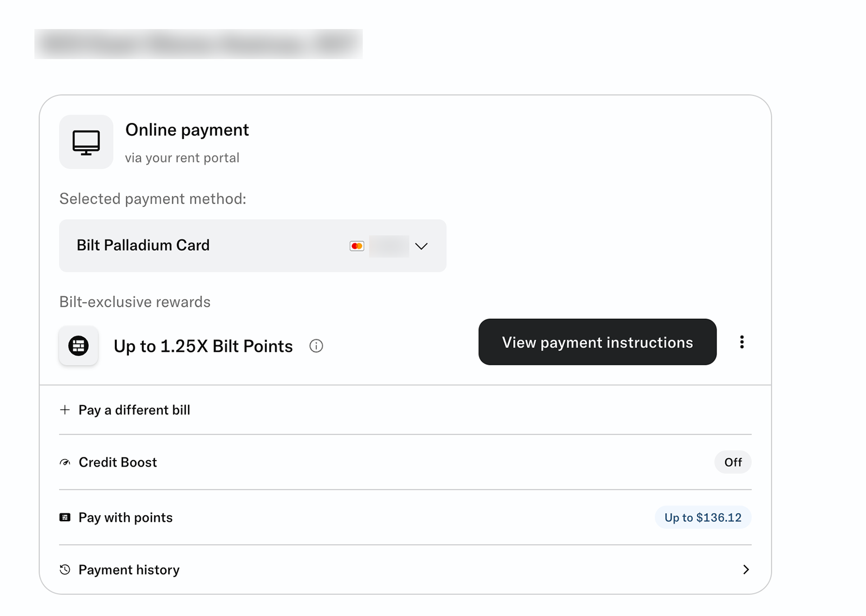866x616 pixels.
Task: Expand Payment history with right chevron
Action: 746,569
